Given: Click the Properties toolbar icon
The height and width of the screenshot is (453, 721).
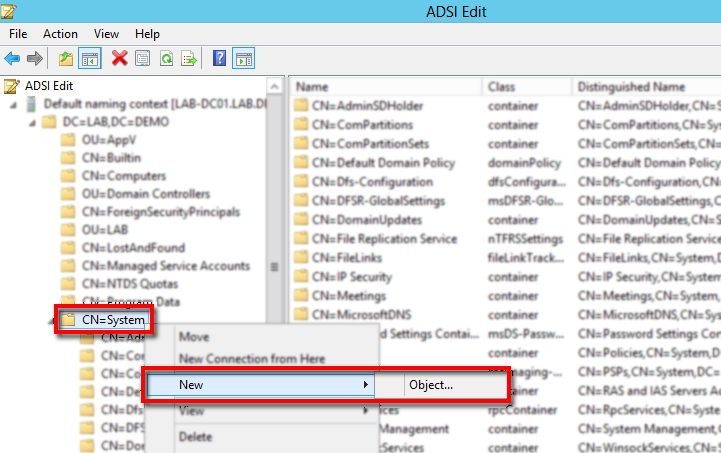Looking at the screenshot, I should tap(143, 59).
